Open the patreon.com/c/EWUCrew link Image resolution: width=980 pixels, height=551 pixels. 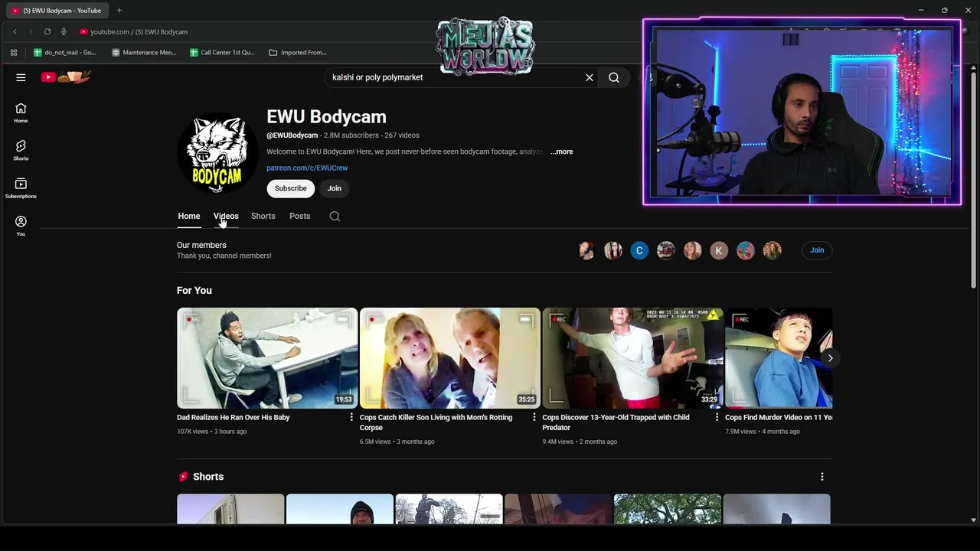click(307, 168)
